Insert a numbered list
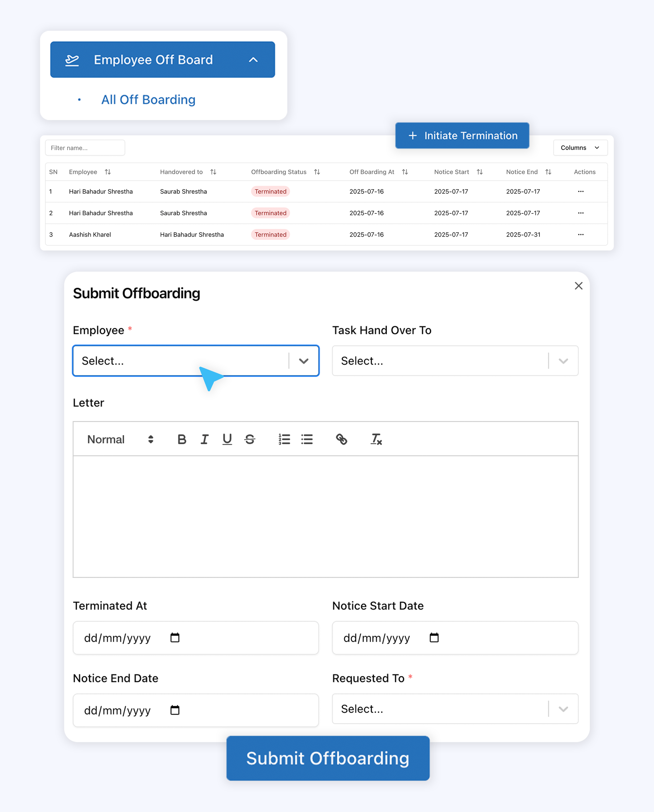654x812 pixels. 284,439
